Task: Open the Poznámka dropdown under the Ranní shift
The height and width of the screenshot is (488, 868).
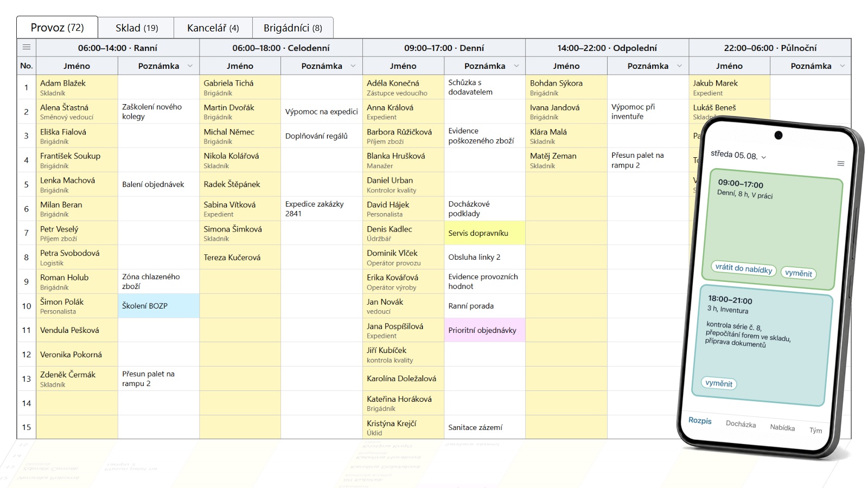Action: pos(190,66)
